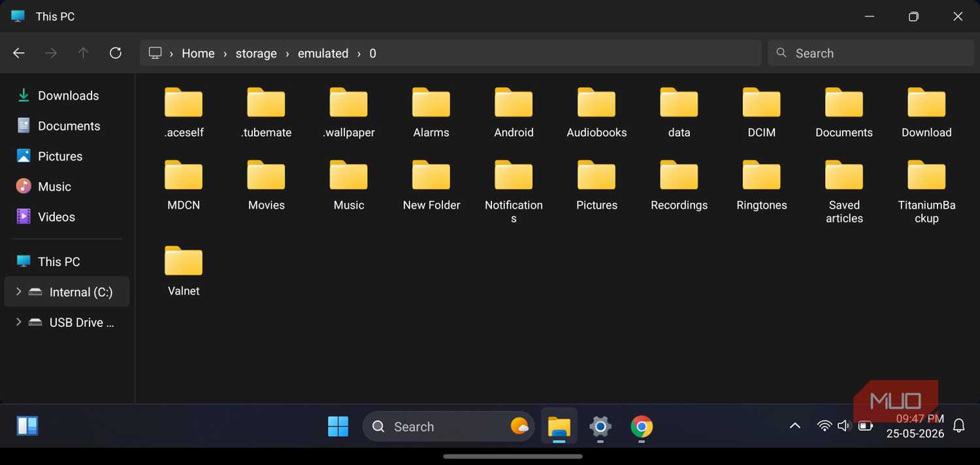This screenshot has width=980, height=465.
Task: Open the Saved articles folder
Action: point(844,192)
